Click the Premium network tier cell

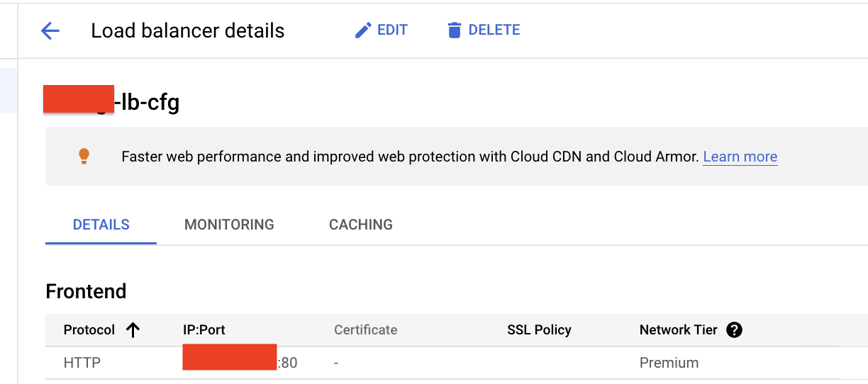pos(669,363)
